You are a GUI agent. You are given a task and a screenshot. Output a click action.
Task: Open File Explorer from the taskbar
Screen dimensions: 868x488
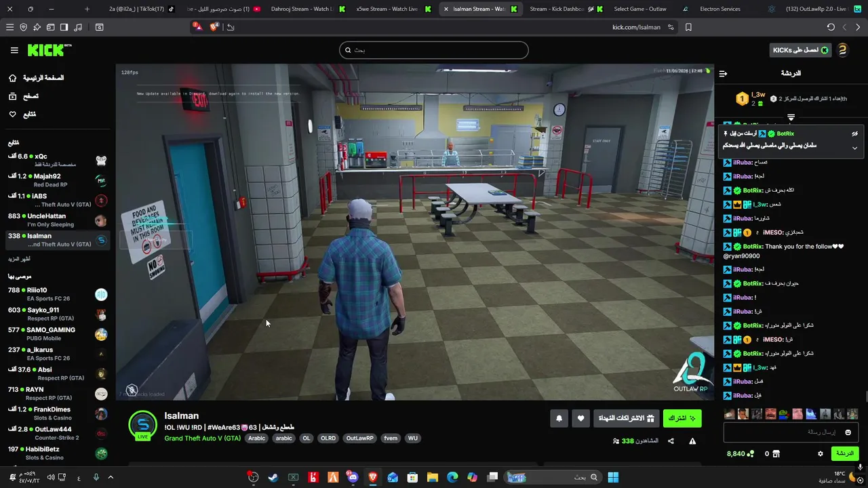tap(433, 477)
